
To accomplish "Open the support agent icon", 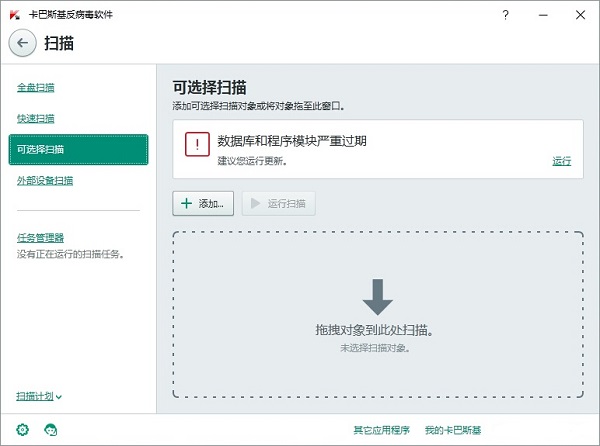I will [x=51, y=430].
